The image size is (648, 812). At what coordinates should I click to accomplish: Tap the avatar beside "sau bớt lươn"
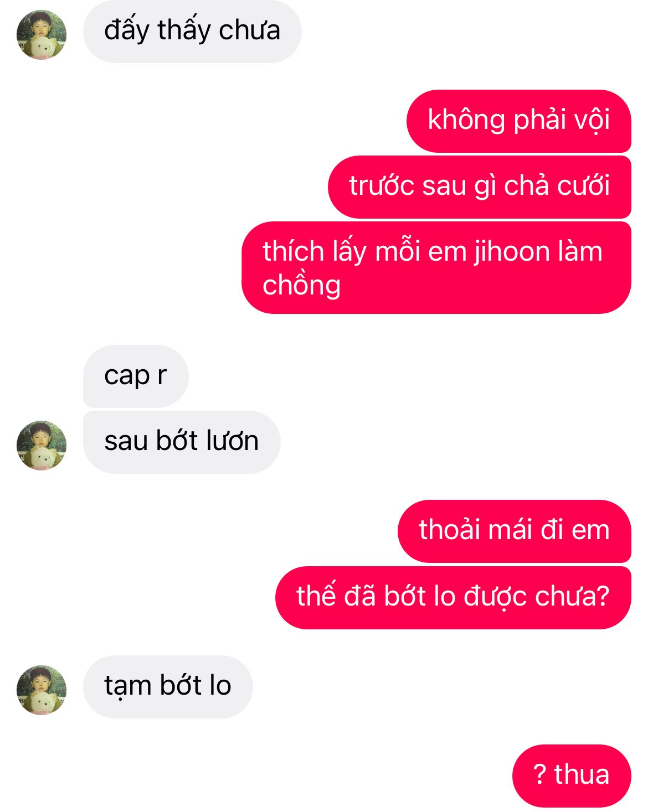[42, 445]
